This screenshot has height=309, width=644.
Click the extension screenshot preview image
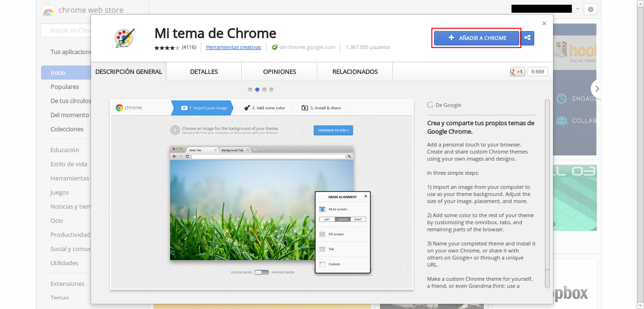click(x=262, y=195)
